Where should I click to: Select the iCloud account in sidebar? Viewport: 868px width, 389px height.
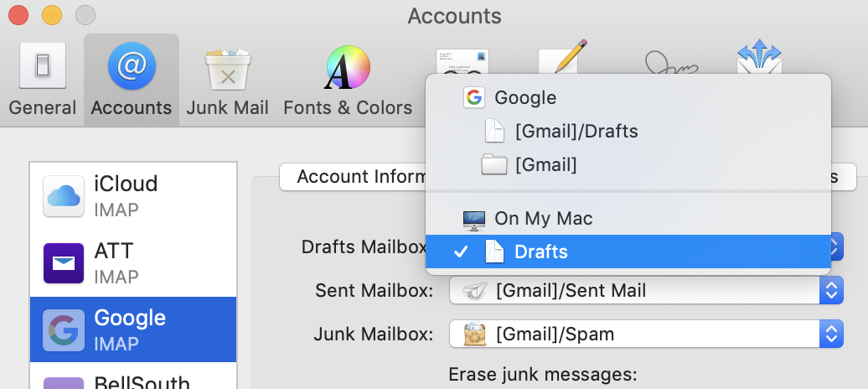[x=133, y=195]
